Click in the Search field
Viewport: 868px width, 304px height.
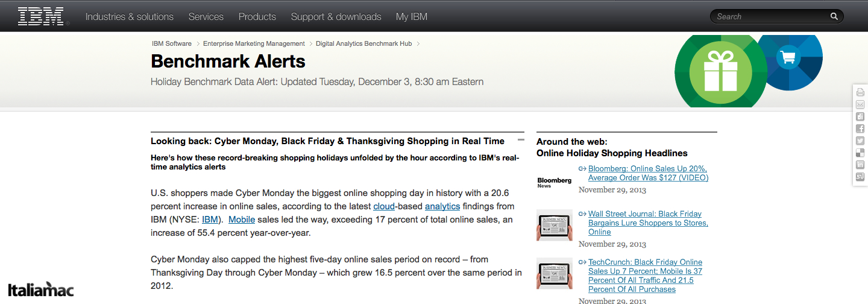(x=772, y=17)
